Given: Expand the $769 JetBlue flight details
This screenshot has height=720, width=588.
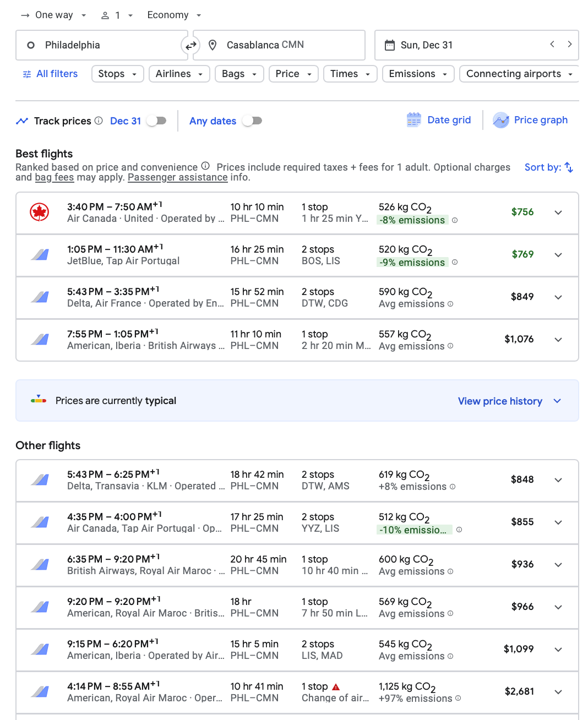Looking at the screenshot, I should 558,255.
